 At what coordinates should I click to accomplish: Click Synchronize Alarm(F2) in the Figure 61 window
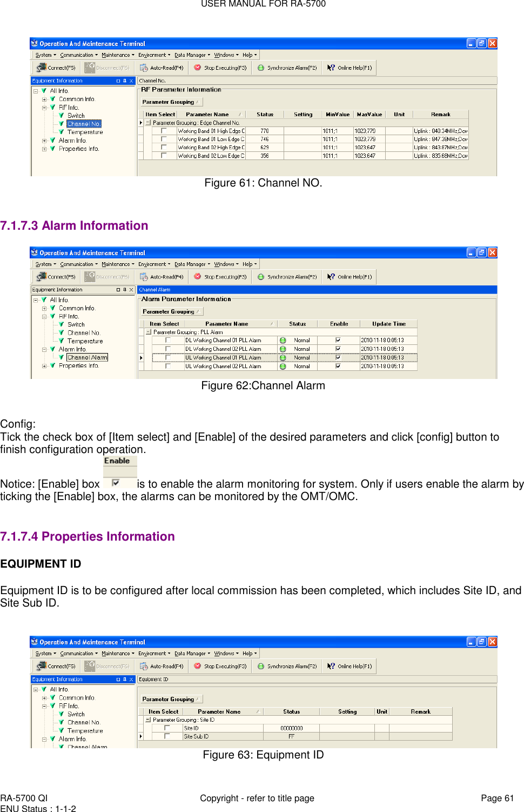(287, 68)
